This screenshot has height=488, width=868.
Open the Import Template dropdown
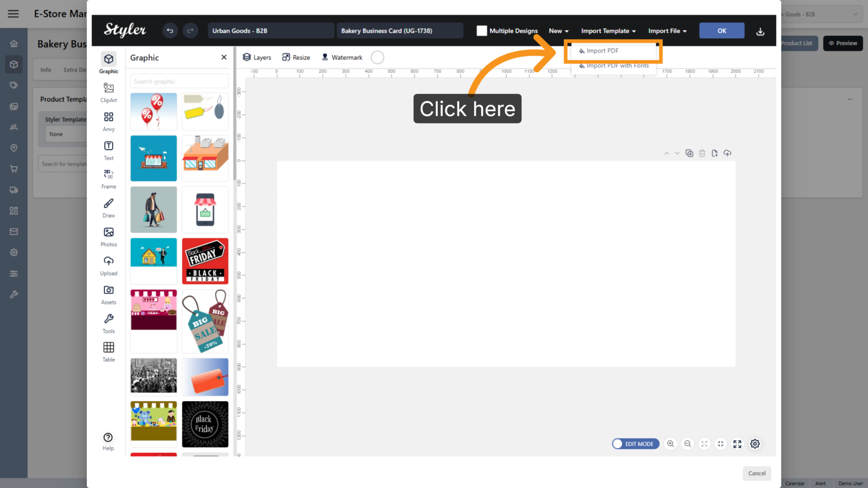coord(608,31)
